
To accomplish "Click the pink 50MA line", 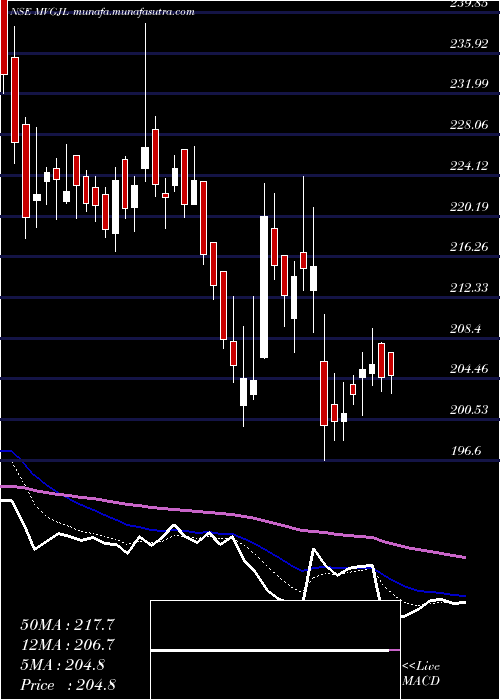I will tap(232, 514).
